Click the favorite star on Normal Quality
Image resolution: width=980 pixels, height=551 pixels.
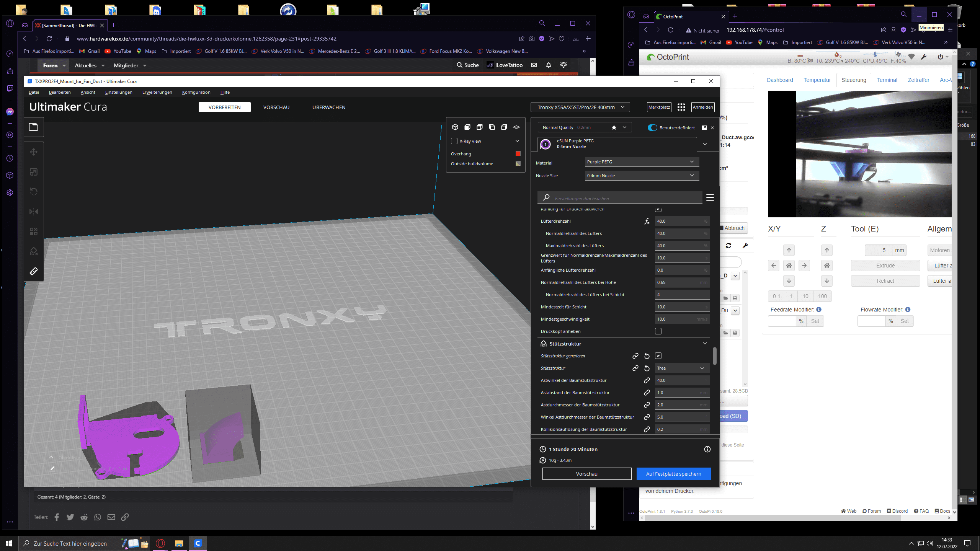[614, 127]
